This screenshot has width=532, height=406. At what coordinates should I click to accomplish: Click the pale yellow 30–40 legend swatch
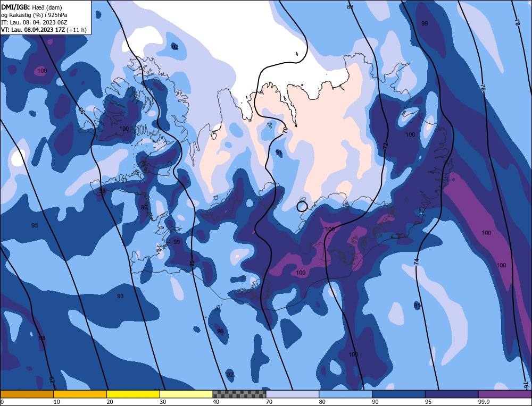(186, 394)
